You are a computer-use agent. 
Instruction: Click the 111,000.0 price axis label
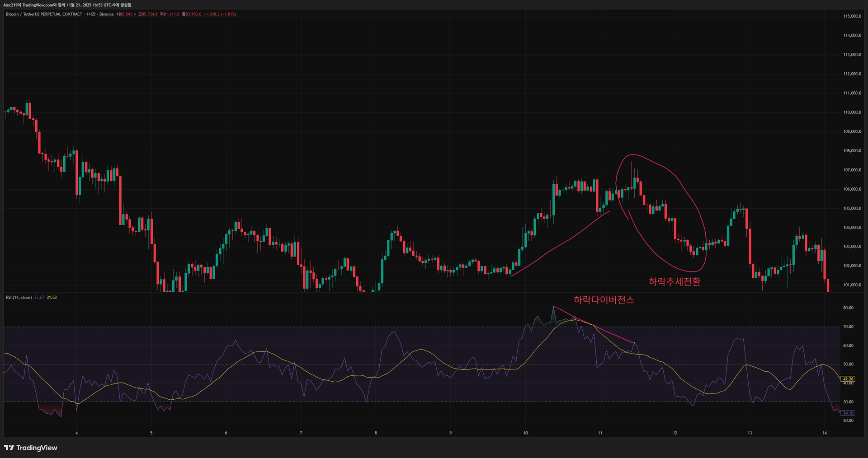coord(852,93)
